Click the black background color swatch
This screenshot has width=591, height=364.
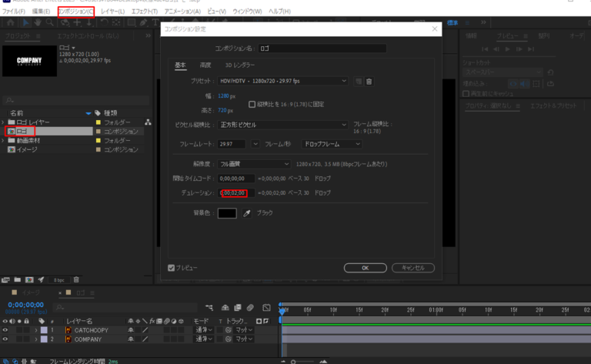pos(227,212)
